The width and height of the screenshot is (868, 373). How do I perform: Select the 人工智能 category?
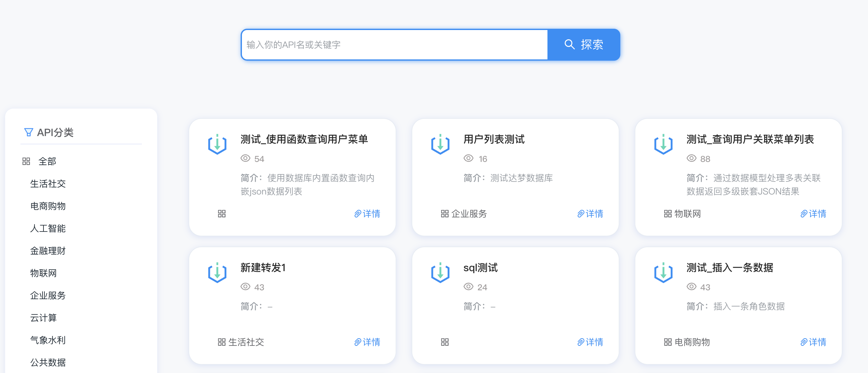(48, 228)
